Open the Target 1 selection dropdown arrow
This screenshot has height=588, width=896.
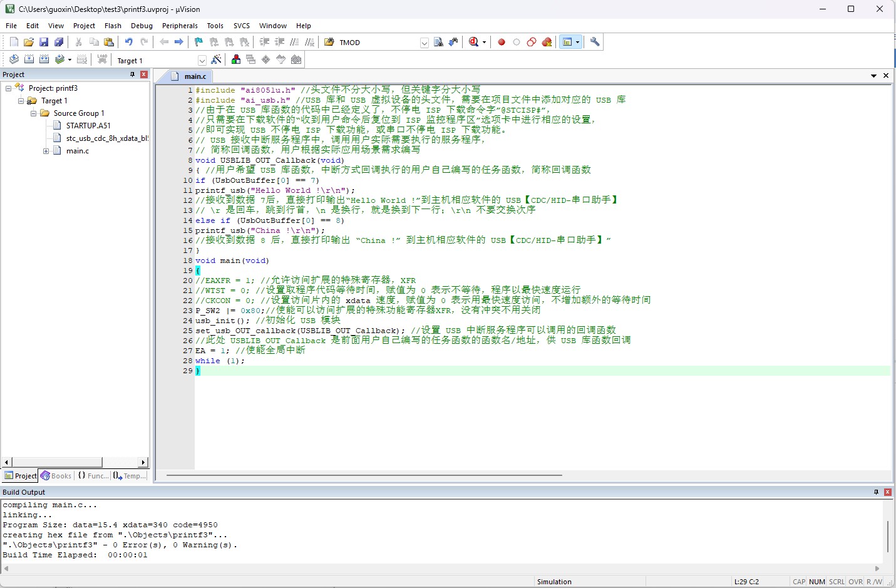(x=202, y=60)
